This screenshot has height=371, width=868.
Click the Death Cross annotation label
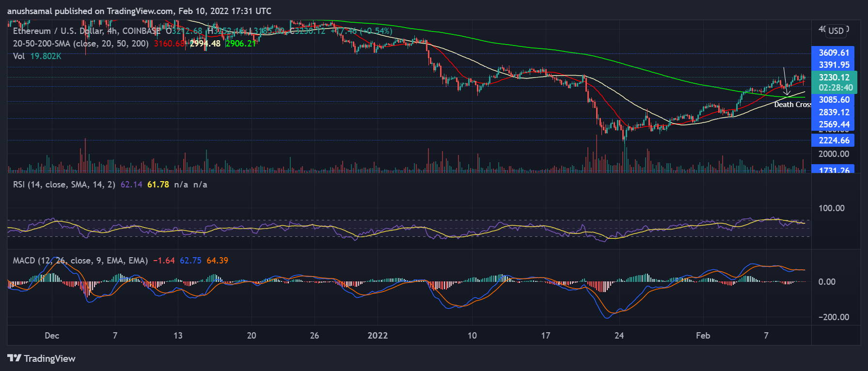(x=793, y=105)
